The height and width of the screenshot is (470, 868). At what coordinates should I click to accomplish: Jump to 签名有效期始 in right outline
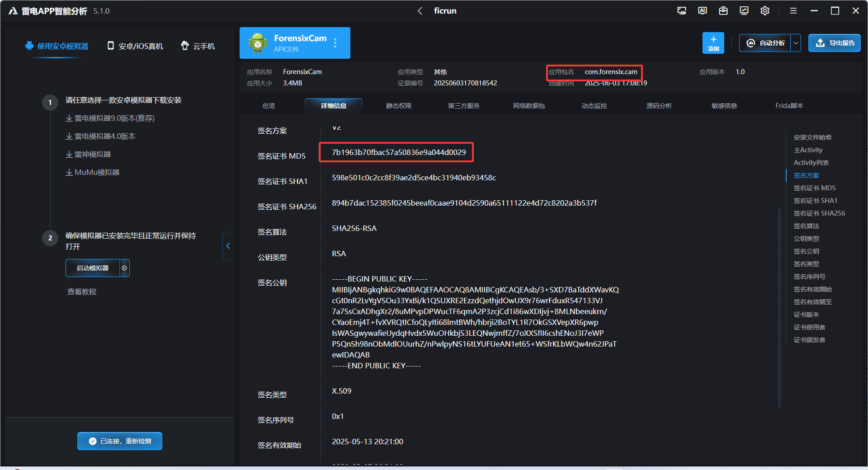point(812,289)
